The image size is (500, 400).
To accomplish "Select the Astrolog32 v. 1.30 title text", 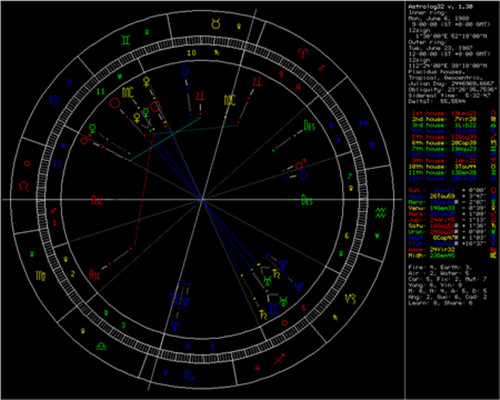I will point(441,6).
